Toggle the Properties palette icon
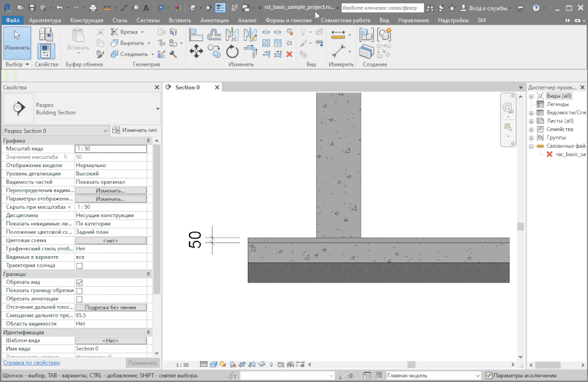This screenshot has height=382, width=588. coord(46,51)
